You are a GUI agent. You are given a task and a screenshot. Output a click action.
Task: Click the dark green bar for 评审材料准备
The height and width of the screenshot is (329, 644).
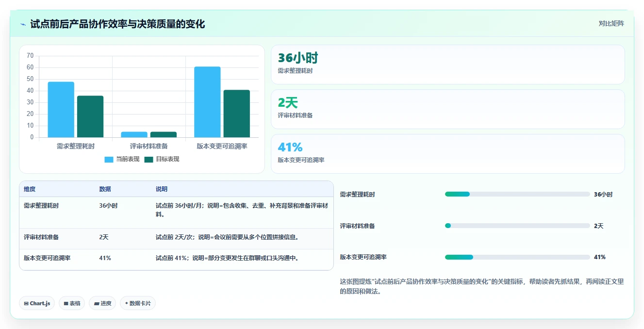(164, 134)
